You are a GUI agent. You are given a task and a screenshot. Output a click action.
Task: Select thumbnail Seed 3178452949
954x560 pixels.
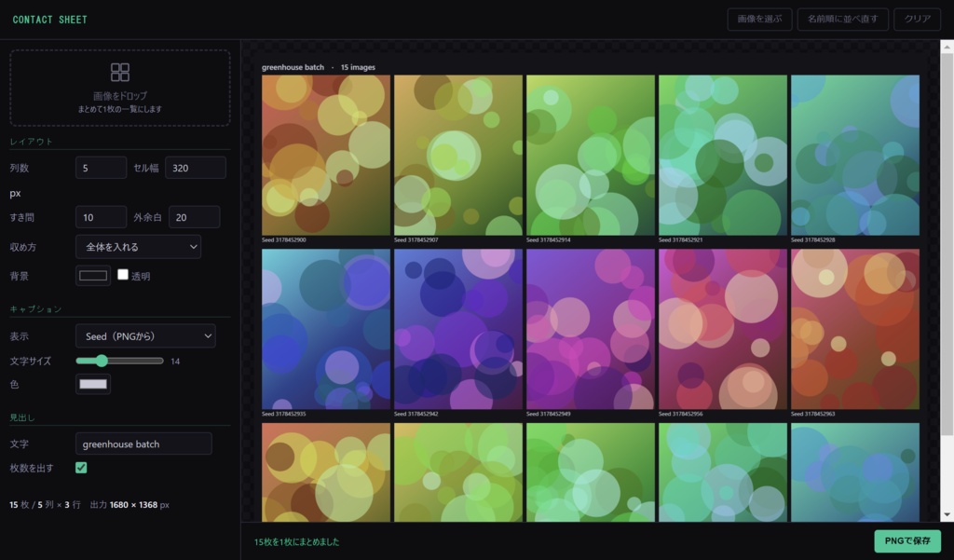(x=590, y=329)
